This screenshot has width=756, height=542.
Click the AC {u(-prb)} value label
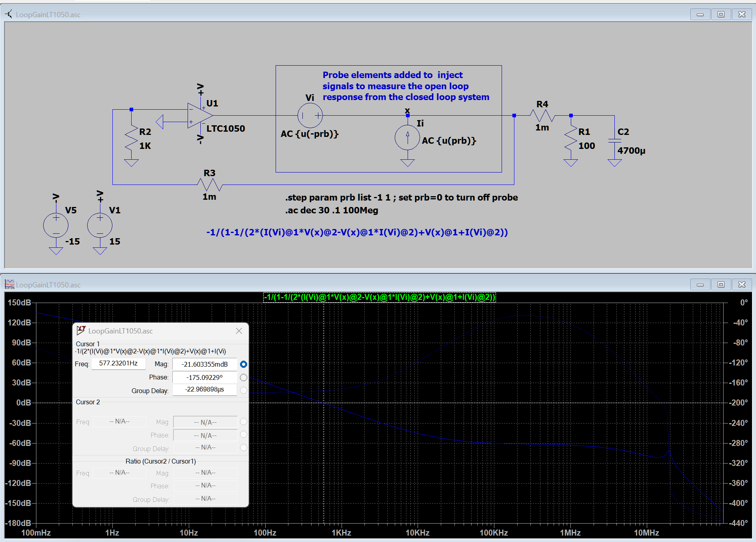coord(310,134)
